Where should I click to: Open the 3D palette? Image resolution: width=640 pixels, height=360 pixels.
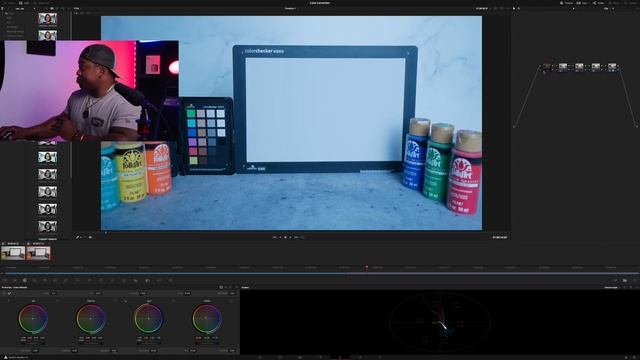[x=171, y=280]
